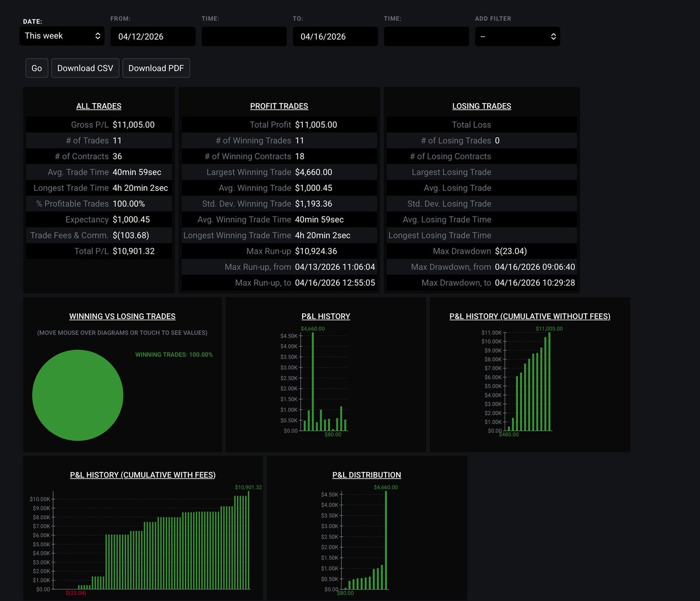
Task: Click the All Trades heading
Action: click(x=99, y=106)
